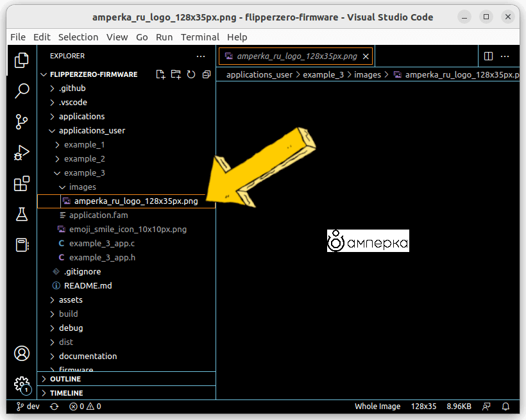Expand the example_1 folder
Image resolution: width=526 pixels, height=420 pixels.
click(83, 145)
